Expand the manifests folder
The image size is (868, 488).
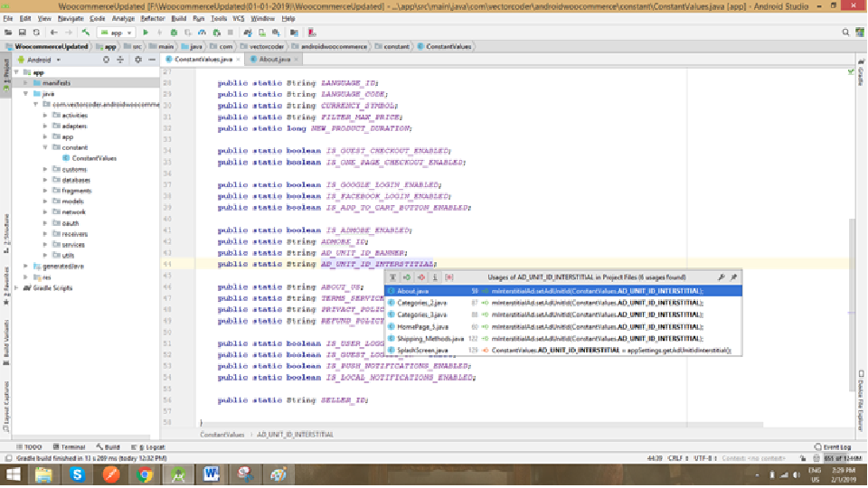click(25, 83)
